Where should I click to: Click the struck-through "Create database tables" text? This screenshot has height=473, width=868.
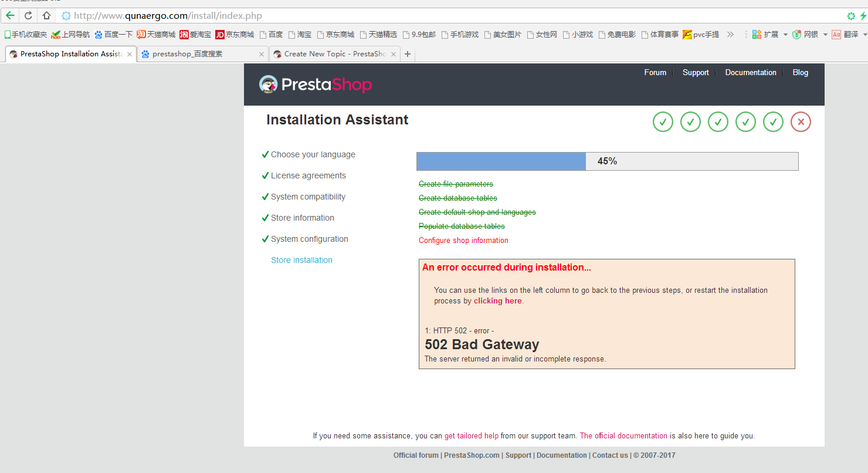pyautogui.click(x=458, y=198)
